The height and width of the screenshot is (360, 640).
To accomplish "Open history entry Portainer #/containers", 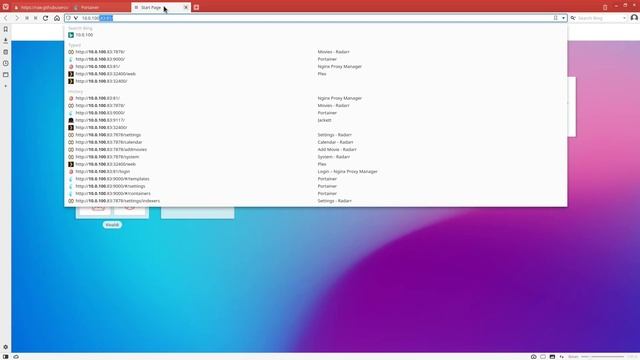I will point(316,193).
